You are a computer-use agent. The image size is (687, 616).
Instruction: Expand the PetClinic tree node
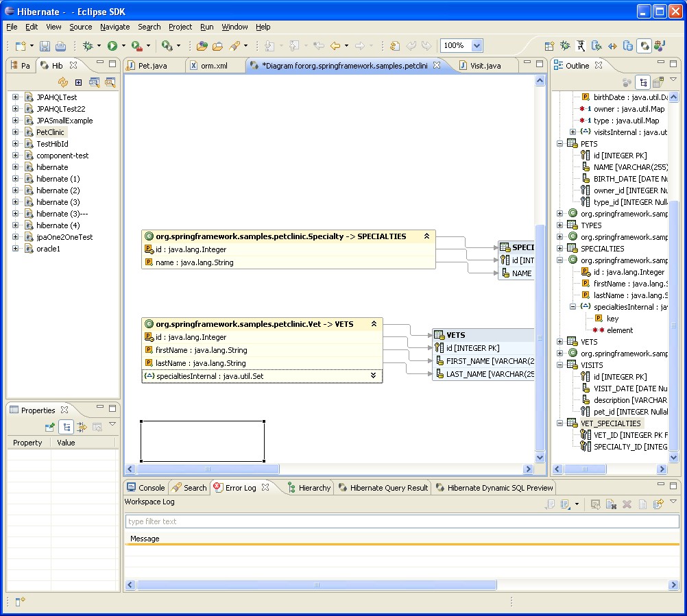coord(15,132)
